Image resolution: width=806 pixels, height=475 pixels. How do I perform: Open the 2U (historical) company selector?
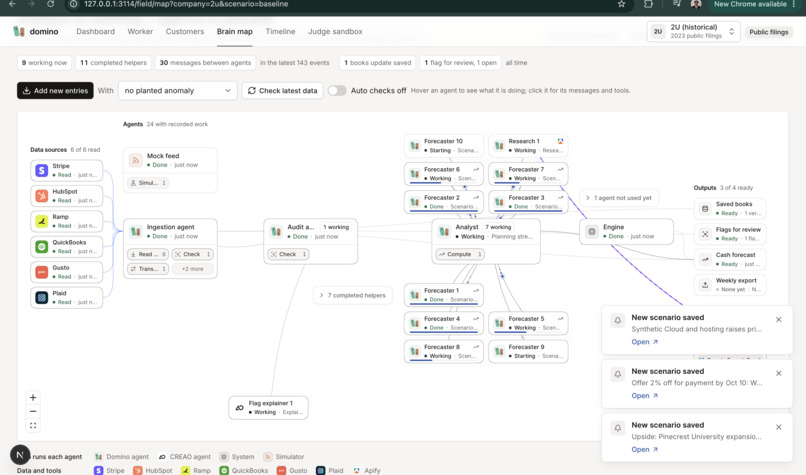tap(693, 31)
